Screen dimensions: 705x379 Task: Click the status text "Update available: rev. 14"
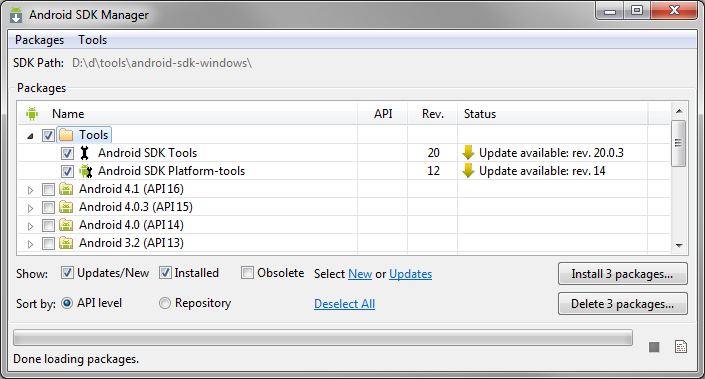point(542,171)
